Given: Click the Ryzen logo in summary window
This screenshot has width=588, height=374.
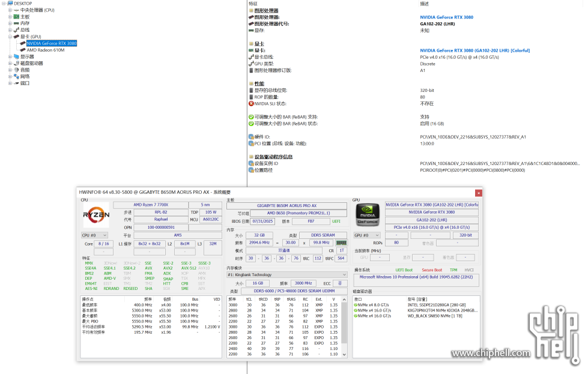Looking at the screenshot, I should coord(96,215).
